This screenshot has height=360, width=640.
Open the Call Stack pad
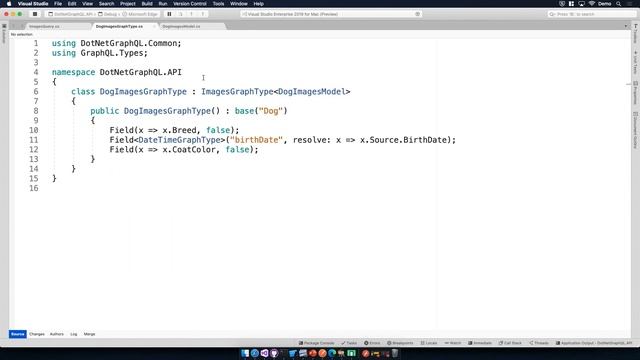tap(510, 343)
